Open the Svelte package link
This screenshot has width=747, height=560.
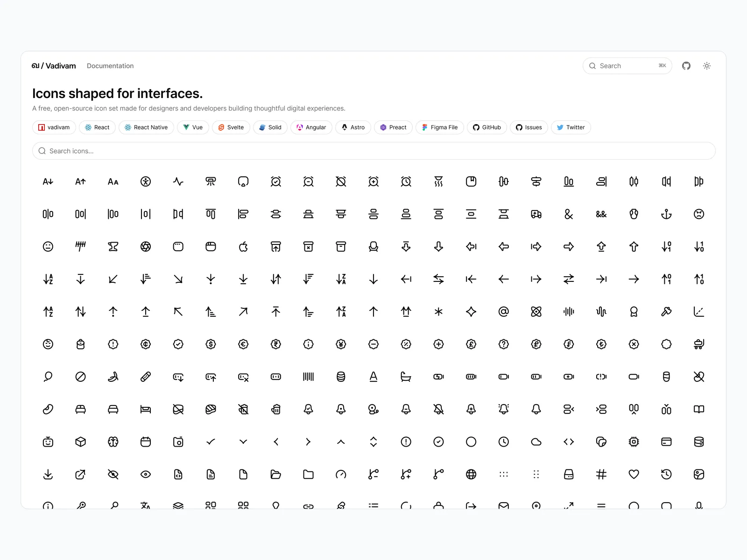[231, 127]
